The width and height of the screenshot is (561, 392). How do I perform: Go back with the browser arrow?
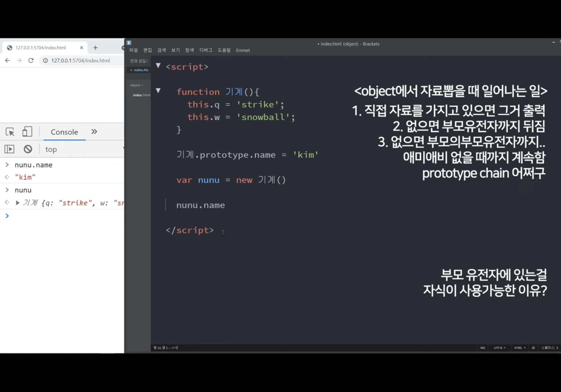tap(7, 60)
